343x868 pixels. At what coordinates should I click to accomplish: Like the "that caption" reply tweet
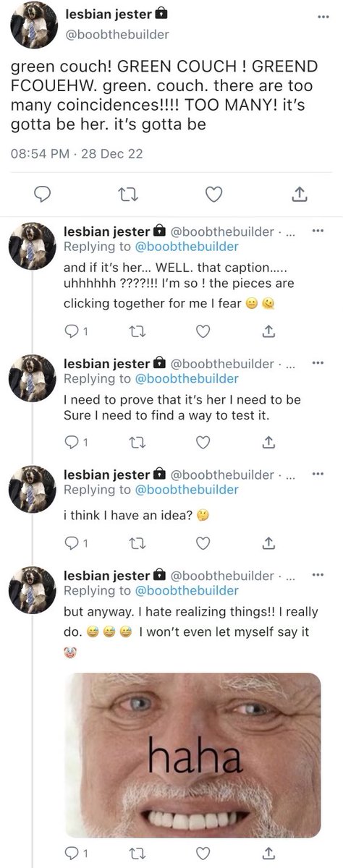pyautogui.click(x=203, y=332)
